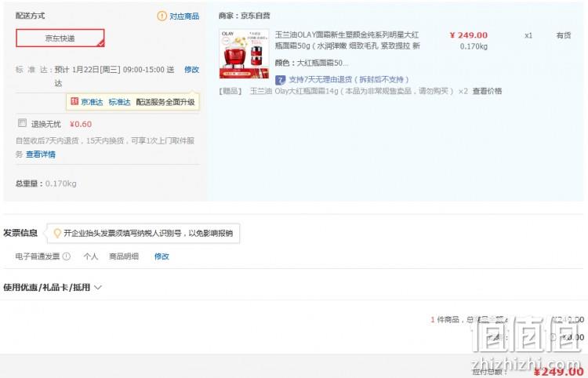Screen dimensions: 588x378
Task: Enable the 退换无忧 checkbox
Action: [22, 123]
